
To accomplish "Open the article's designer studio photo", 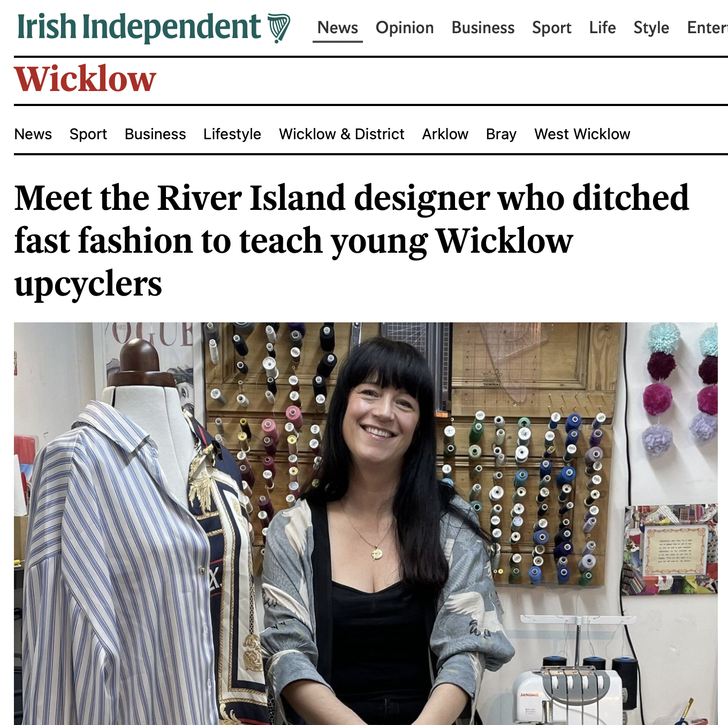I will (x=366, y=524).
